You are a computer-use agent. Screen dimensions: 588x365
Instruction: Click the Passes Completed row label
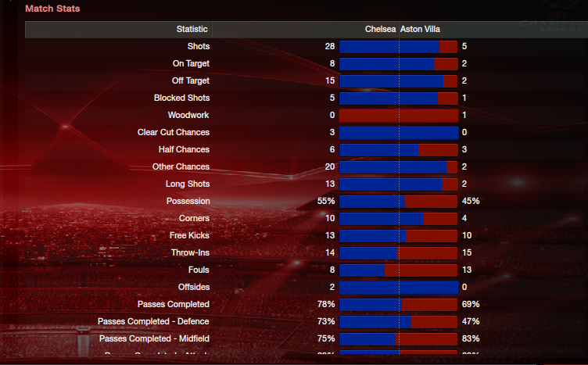pyautogui.click(x=174, y=304)
